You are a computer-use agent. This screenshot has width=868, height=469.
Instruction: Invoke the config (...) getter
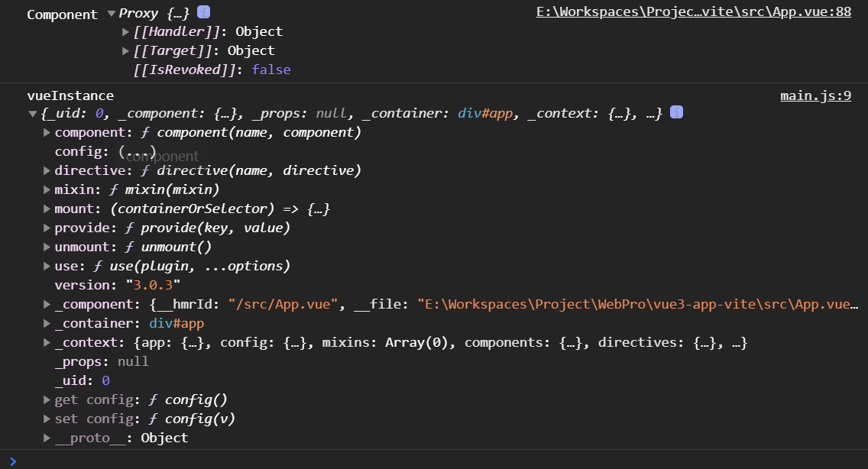(x=137, y=151)
